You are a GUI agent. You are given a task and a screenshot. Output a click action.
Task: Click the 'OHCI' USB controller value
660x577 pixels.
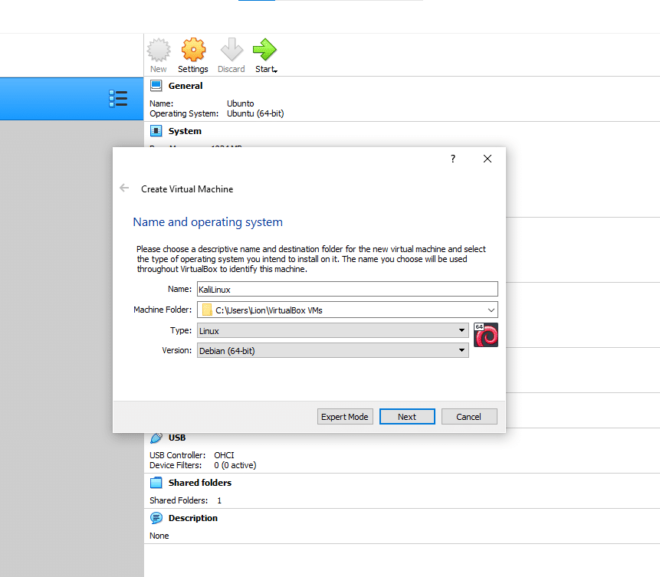(x=224, y=455)
